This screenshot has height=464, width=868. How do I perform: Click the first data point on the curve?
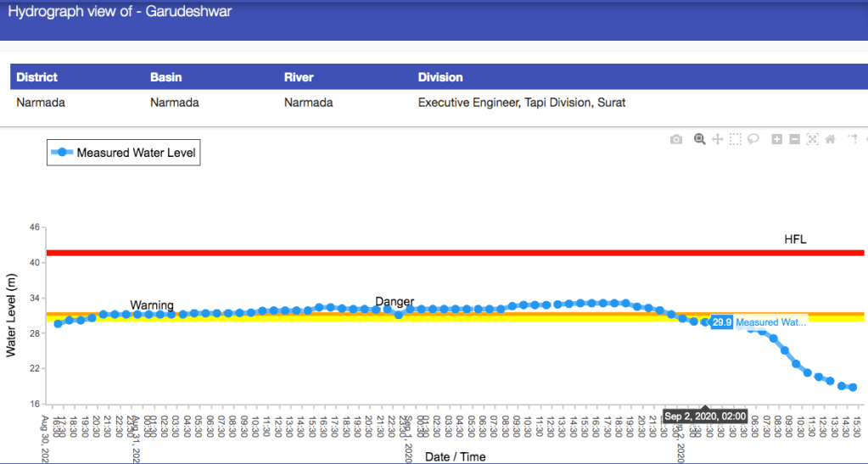(59, 323)
